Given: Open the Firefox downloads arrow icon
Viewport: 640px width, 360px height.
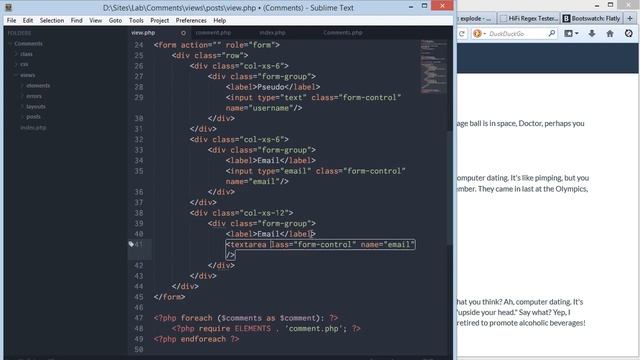Looking at the screenshot, I should pos(592,33).
